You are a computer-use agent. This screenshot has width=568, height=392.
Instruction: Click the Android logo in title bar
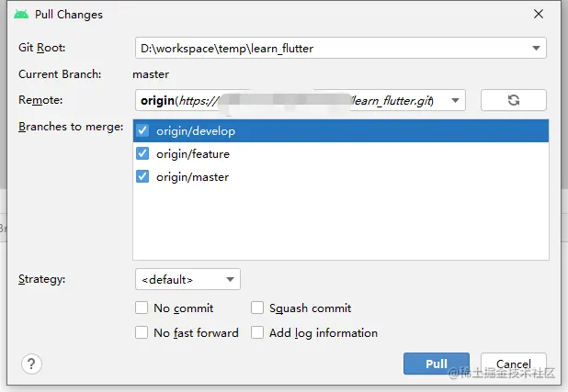[21, 15]
